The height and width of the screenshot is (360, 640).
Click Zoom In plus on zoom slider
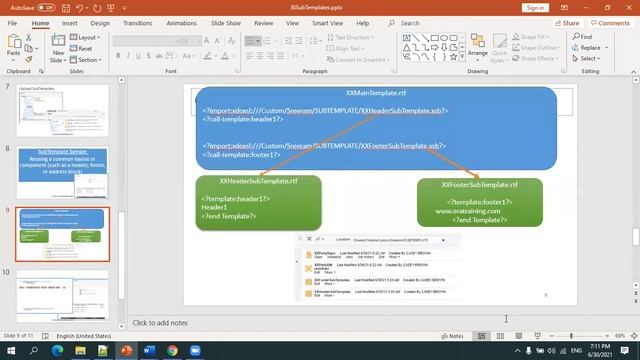pos(607,336)
